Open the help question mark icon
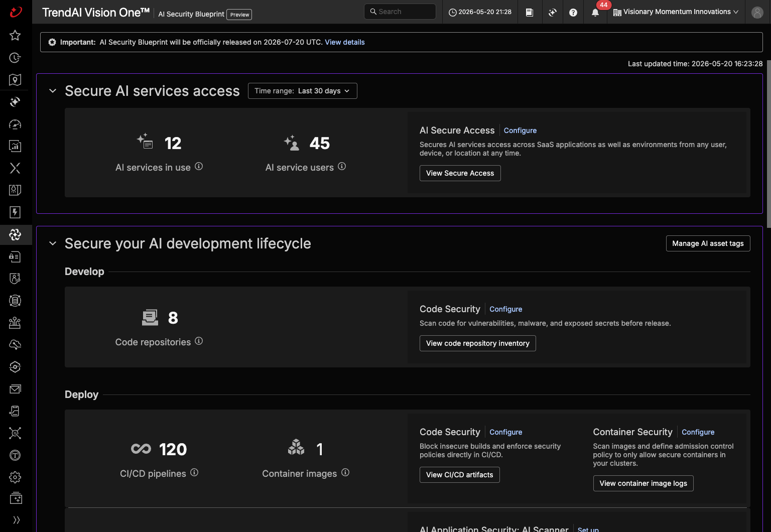Image resolution: width=771 pixels, height=532 pixels. [x=573, y=12]
